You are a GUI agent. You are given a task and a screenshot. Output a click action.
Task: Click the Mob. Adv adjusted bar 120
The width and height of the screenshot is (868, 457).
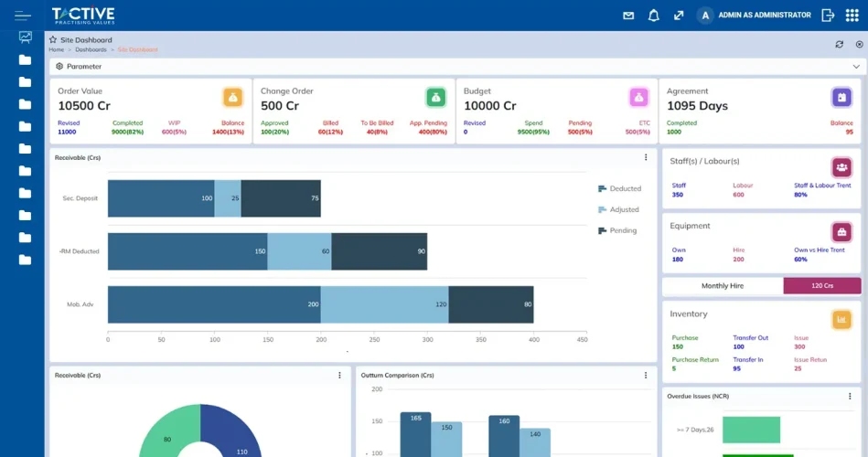(x=385, y=304)
